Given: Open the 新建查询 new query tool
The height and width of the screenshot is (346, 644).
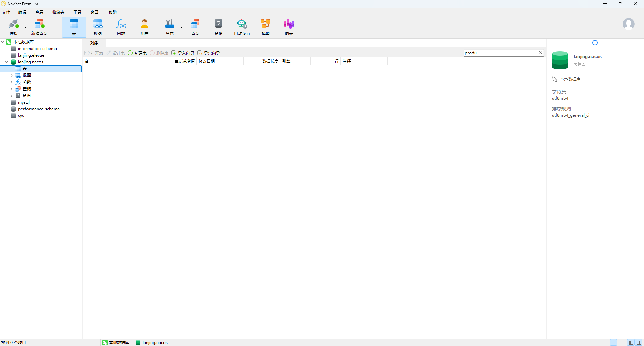Looking at the screenshot, I should tap(39, 27).
